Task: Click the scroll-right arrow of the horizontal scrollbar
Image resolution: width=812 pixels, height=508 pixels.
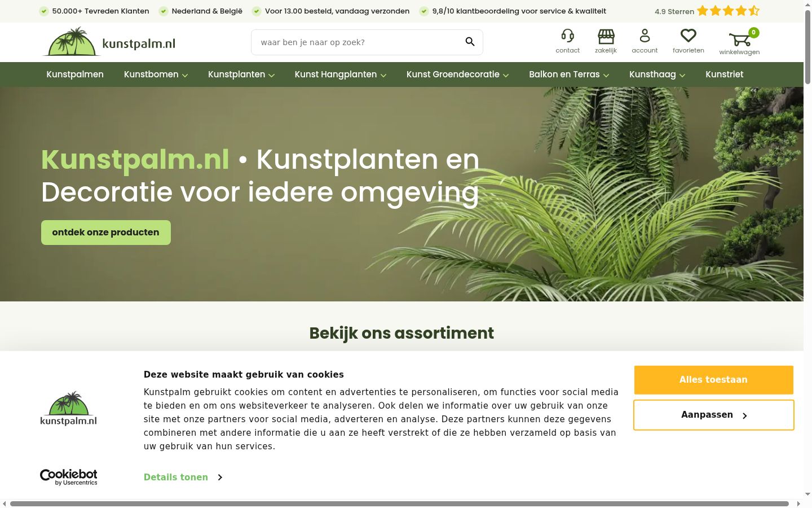Action: (x=798, y=503)
